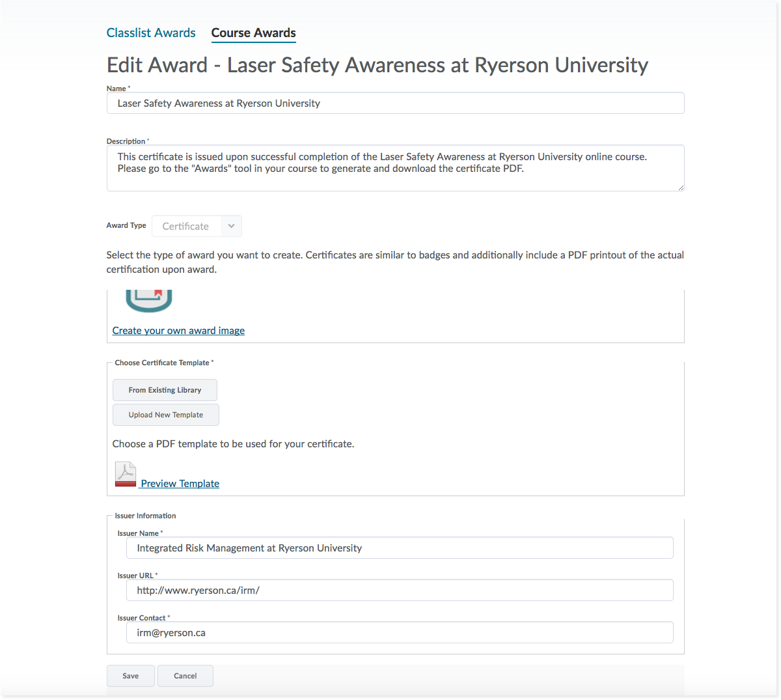Cancel editing the award

[x=185, y=676]
